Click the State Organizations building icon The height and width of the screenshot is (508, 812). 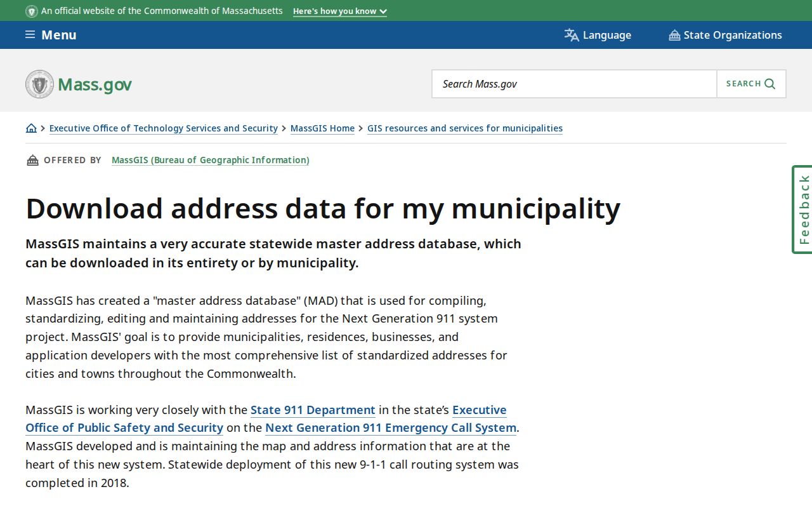point(674,36)
